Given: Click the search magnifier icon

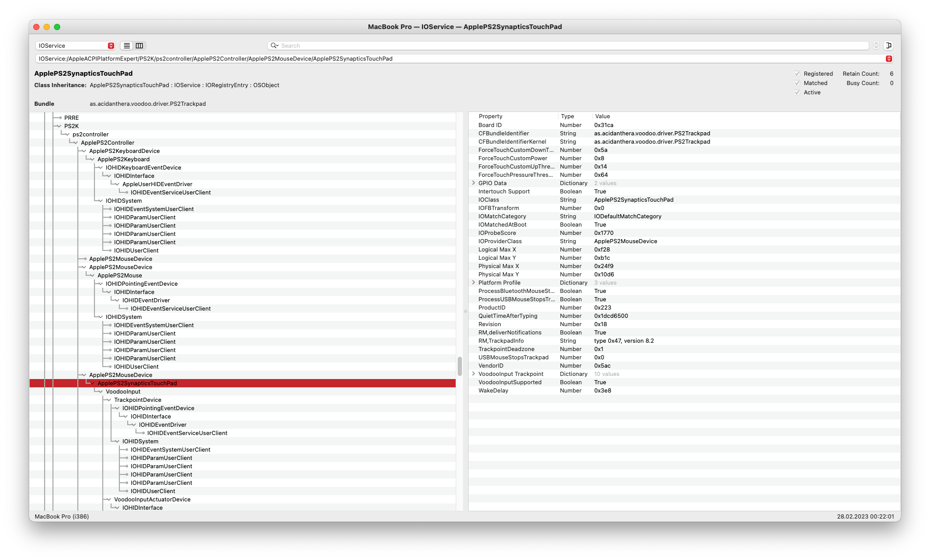Looking at the screenshot, I should 274,46.
